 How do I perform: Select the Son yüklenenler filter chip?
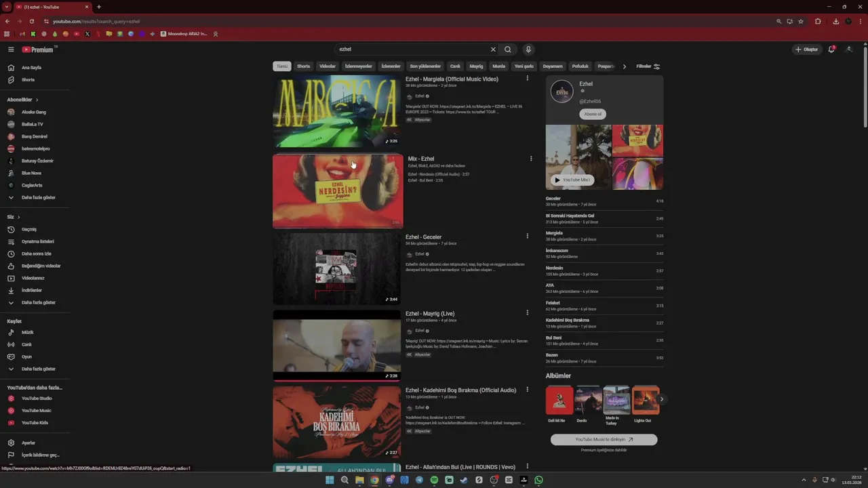click(425, 66)
